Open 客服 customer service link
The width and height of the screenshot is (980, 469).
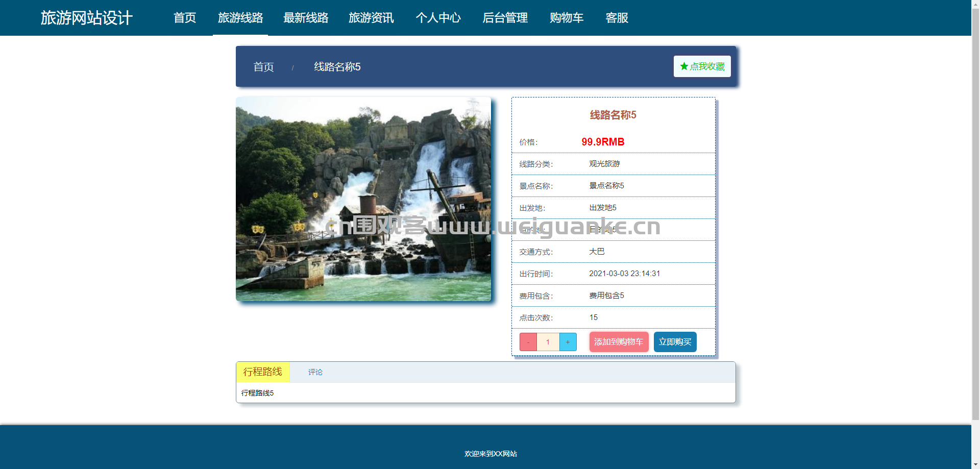coord(617,18)
